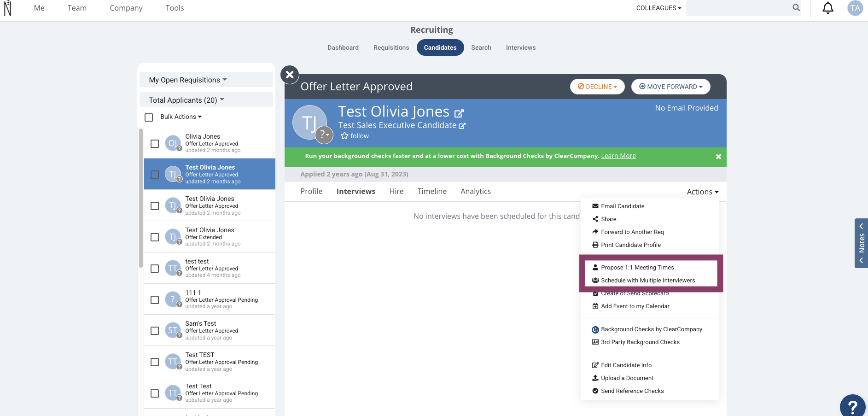Open the COLLEAGUES search scope dropdown
Screen dimensions: 868x416
click(658, 8)
